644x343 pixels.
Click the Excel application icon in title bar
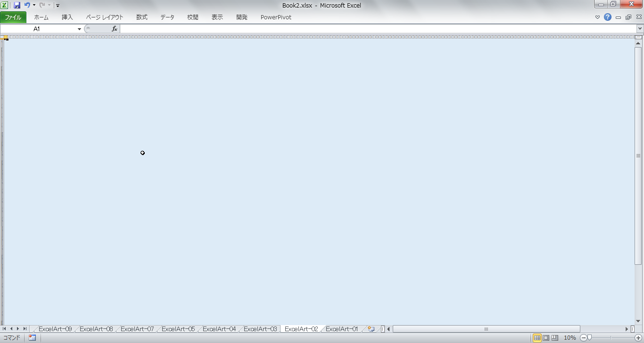(4, 5)
